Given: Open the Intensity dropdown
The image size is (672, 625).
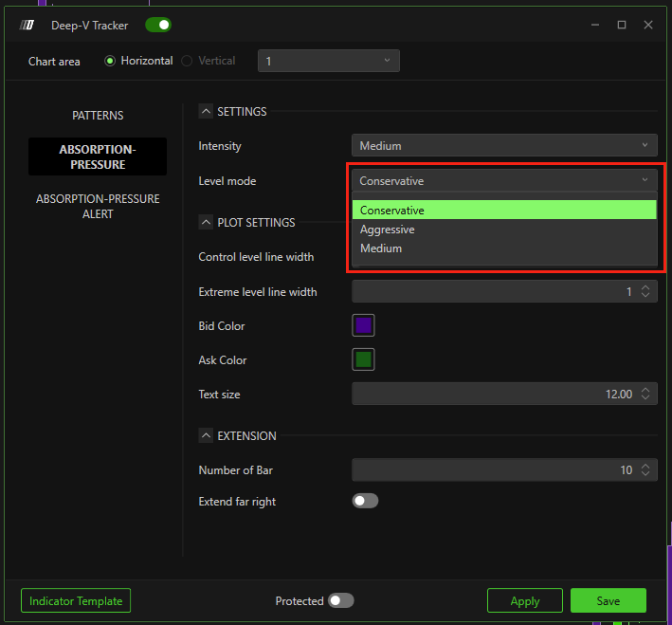Looking at the screenshot, I should (504, 146).
